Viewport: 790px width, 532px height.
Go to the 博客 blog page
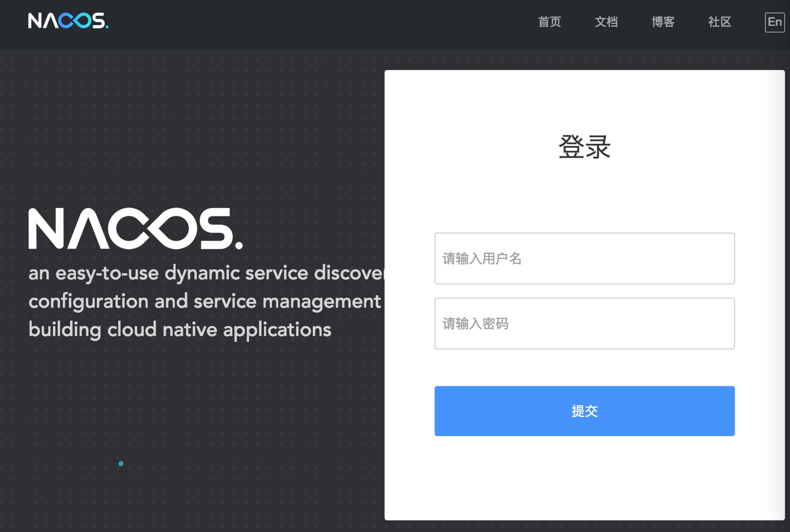coord(663,22)
